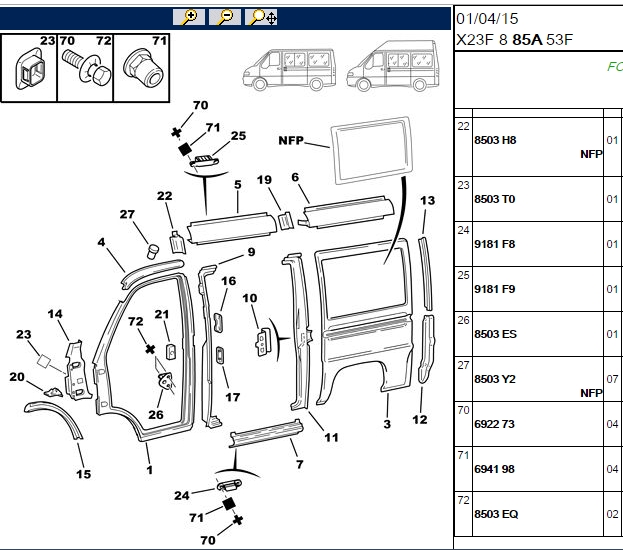Select the high-roof van thumbnail
This screenshot has height=550, width=623.
pos(393,66)
